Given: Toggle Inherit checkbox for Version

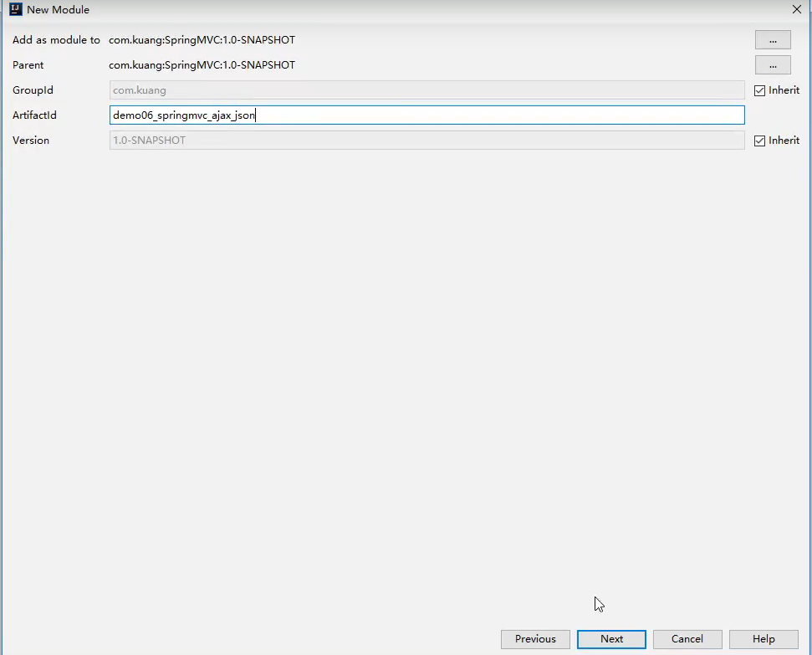Looking at the screenshot, I should [759, 141].
